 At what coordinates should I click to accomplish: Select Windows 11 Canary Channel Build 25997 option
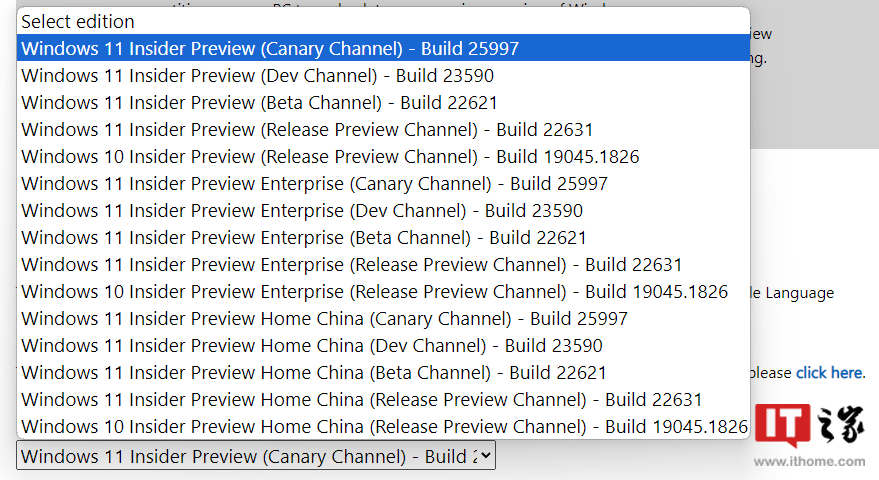(x=270, y=48)
